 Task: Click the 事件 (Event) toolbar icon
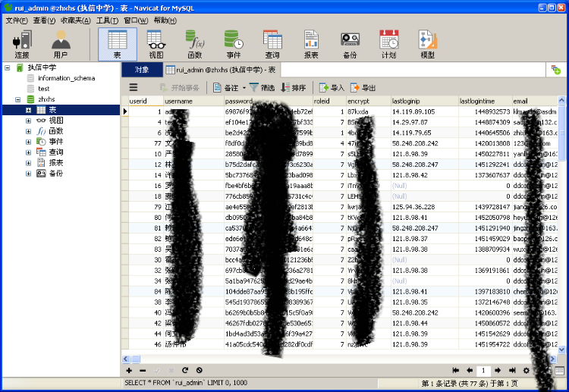tap(234, 44)
